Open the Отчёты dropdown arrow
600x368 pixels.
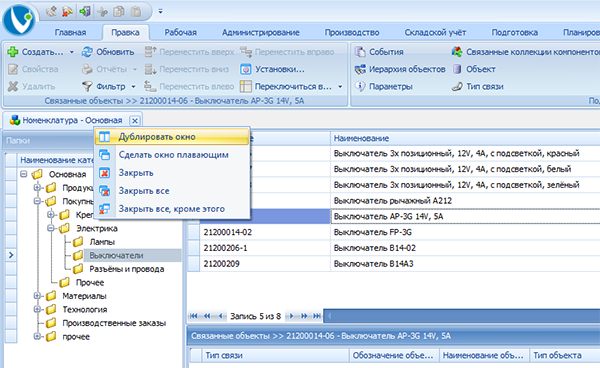click(x=135, y=69)
